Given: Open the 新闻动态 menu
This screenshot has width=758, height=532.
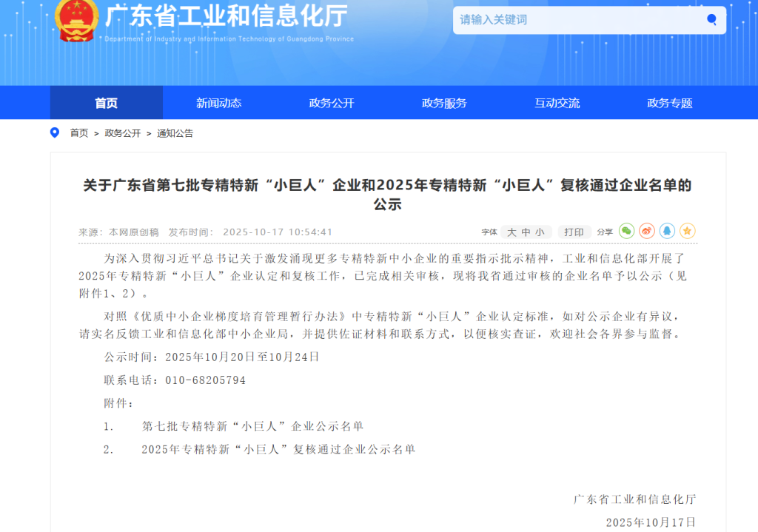Looking at the screenshot, I should [218, 103].
